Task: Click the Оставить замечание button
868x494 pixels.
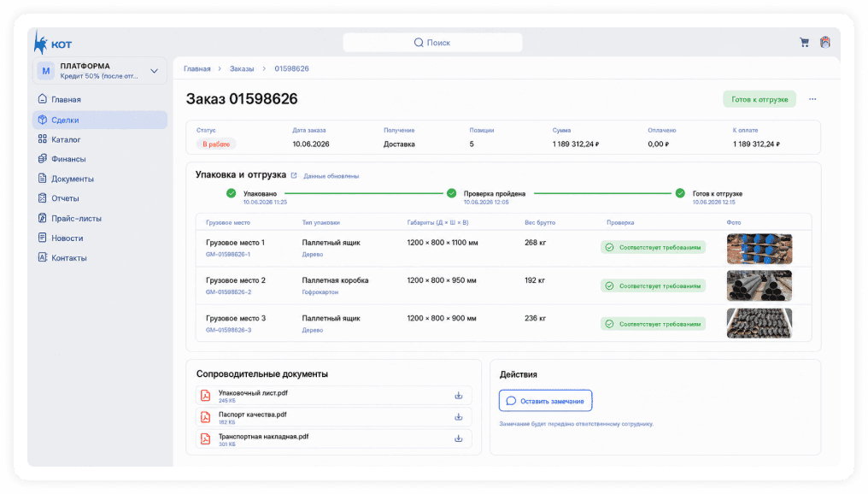Action: click(x=545, y=401)
